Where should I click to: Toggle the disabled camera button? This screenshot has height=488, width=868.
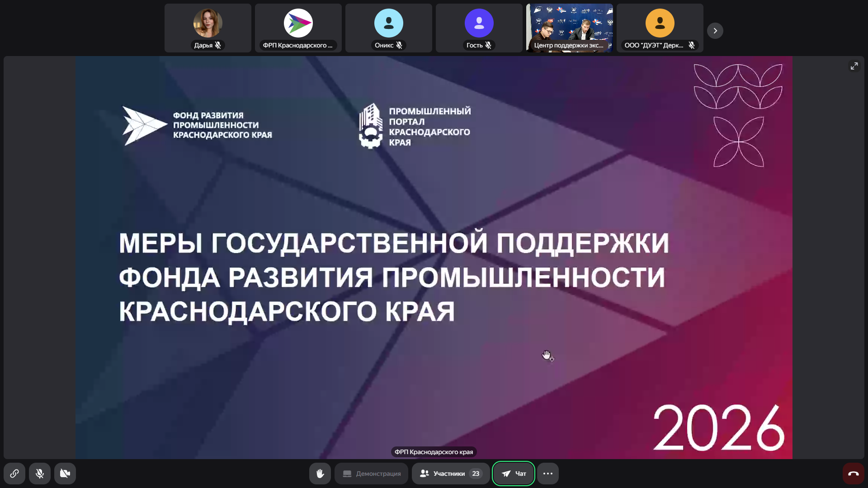tap(65, 474)
